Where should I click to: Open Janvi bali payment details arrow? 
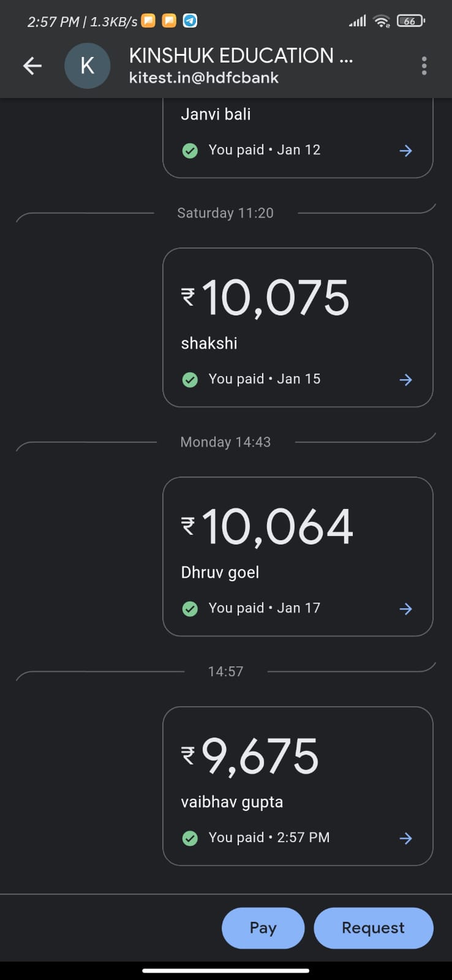(x=405, y=151)
